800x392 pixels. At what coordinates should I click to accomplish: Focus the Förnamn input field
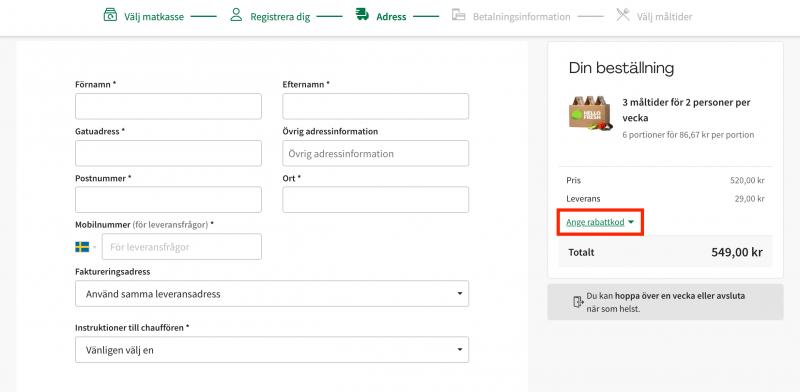168,106
